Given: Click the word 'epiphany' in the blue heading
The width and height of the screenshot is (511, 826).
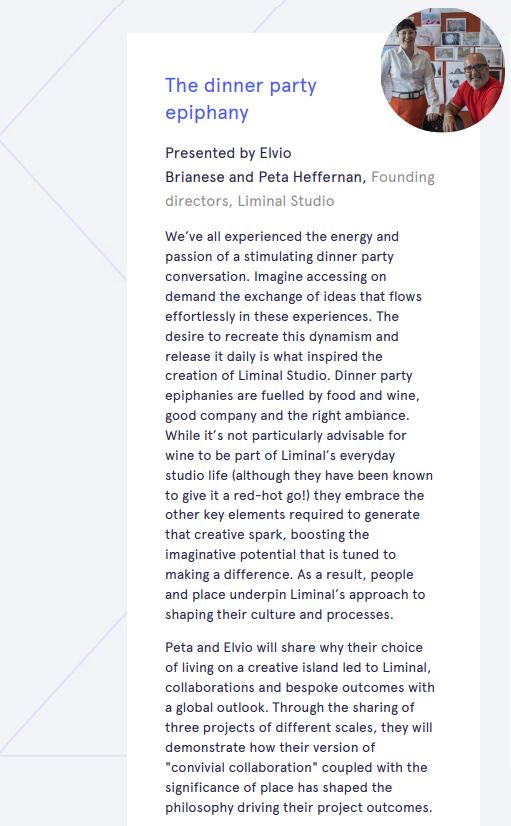Looking at the screenshot, I should tap(207, 112).
